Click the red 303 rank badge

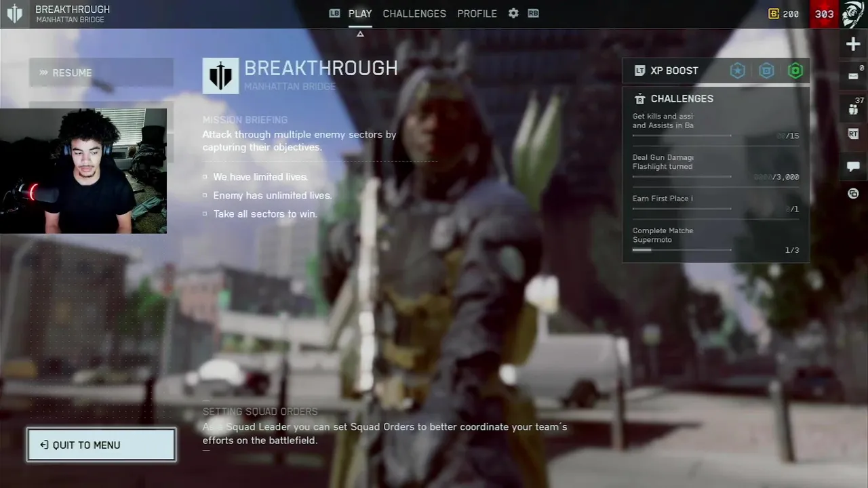coord(825,14)
